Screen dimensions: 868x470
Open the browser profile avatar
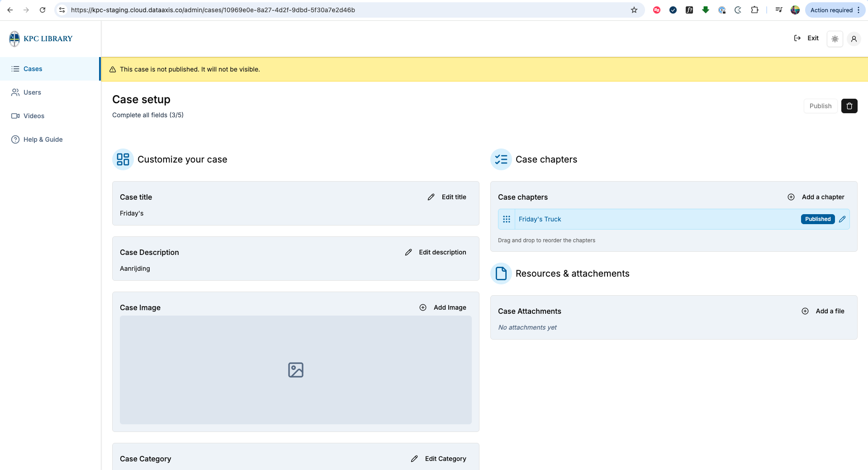click(x=795, y=10)
